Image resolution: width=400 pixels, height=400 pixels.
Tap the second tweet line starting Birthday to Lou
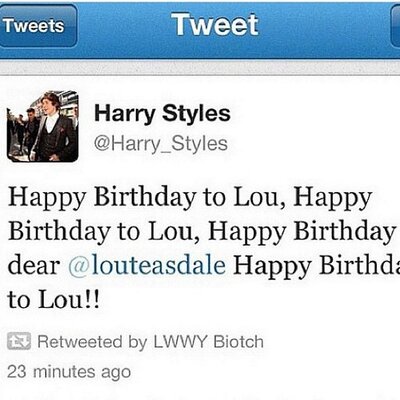[201, 232]
